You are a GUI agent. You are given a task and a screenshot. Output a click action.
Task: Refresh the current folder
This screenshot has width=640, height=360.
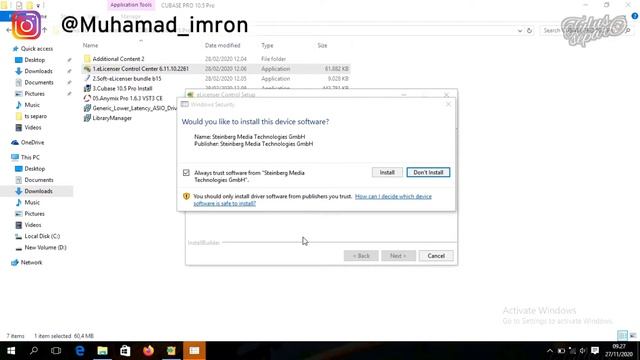(x=529, y=31)
